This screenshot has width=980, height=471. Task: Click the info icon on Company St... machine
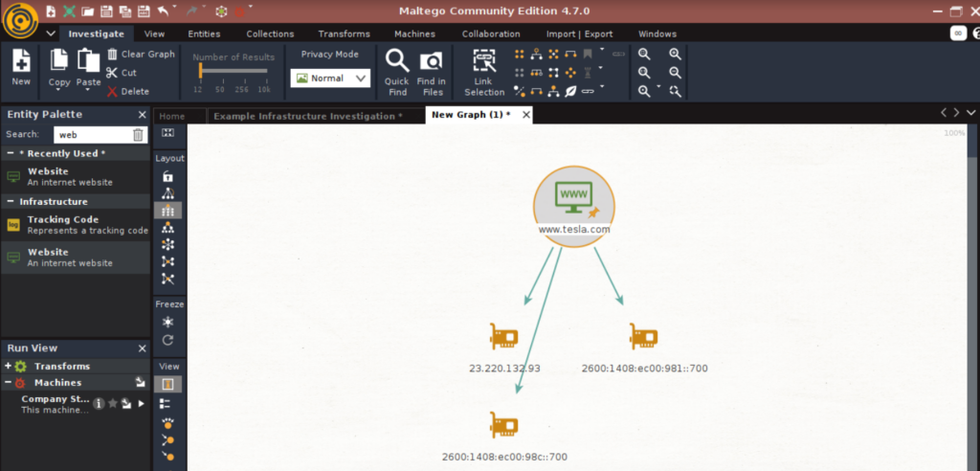99,404
